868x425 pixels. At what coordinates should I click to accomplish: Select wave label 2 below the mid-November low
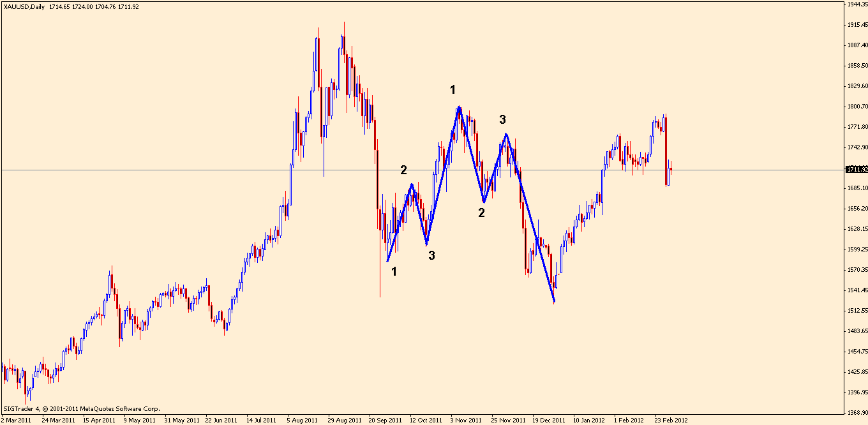(x=482, y=213)
